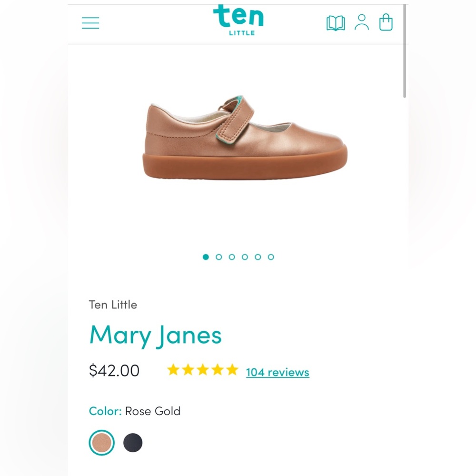Select the second carousel dot
Image resolution: width=476 pixels, height=476 pixels.
click(x=218, y=257)
